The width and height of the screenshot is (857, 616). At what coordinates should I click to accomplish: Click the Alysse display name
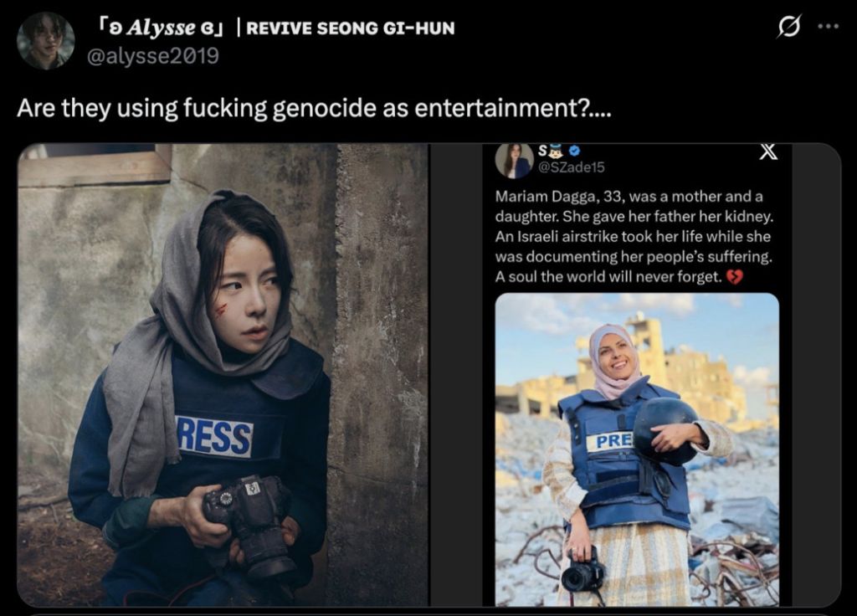click(x=162, y=28)
